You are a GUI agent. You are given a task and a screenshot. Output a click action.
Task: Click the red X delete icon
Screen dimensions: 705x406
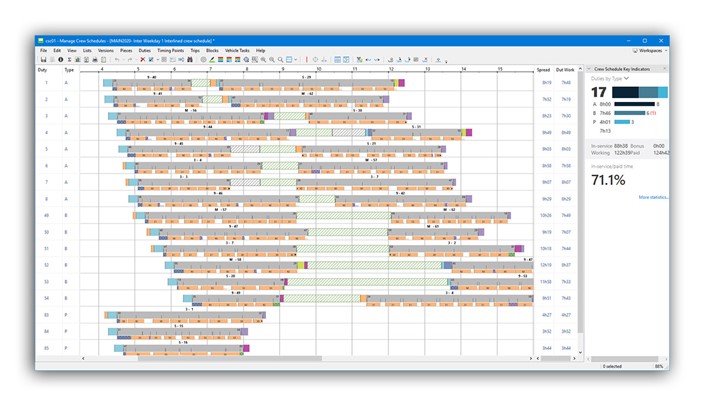(143, 59)
